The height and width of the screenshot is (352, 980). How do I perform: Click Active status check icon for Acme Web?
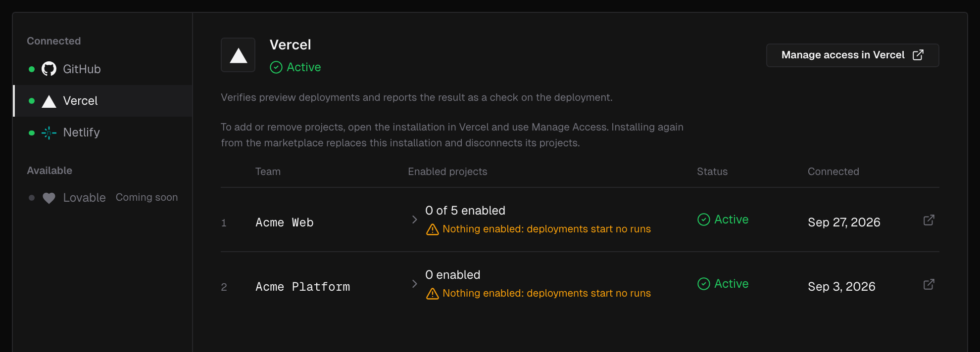704,220
